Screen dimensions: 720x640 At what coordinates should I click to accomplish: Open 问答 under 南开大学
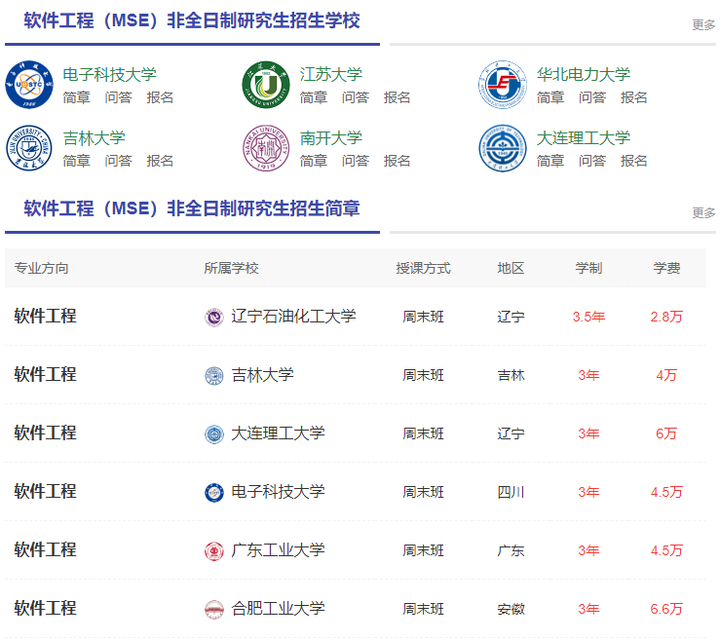pyautogui.click(x=355, y=161)
